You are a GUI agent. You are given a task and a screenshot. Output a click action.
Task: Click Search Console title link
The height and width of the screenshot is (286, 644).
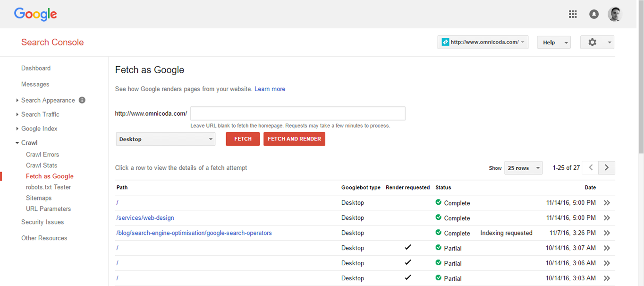pos(52,42)
